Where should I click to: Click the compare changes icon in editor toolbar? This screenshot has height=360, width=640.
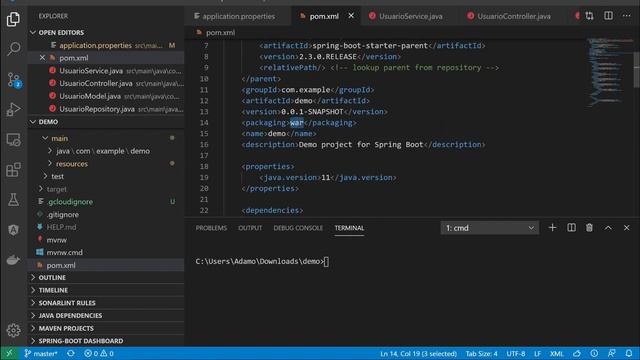[589, 16]
